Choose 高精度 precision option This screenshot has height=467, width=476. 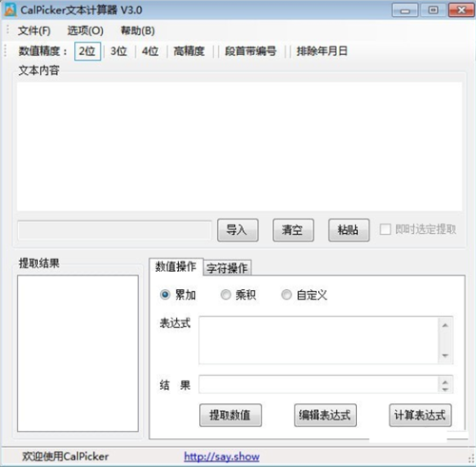pos(189,51)
